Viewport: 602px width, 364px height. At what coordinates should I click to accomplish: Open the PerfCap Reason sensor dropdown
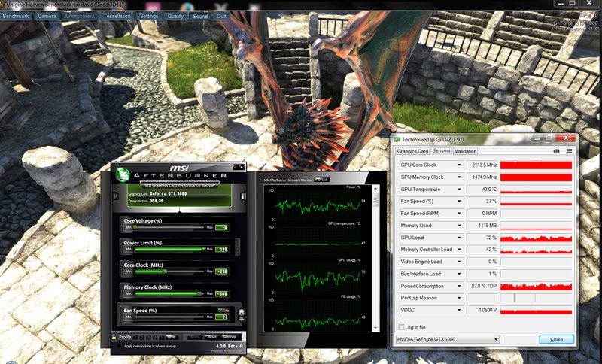pyautogui.click(x=459, y=298)
